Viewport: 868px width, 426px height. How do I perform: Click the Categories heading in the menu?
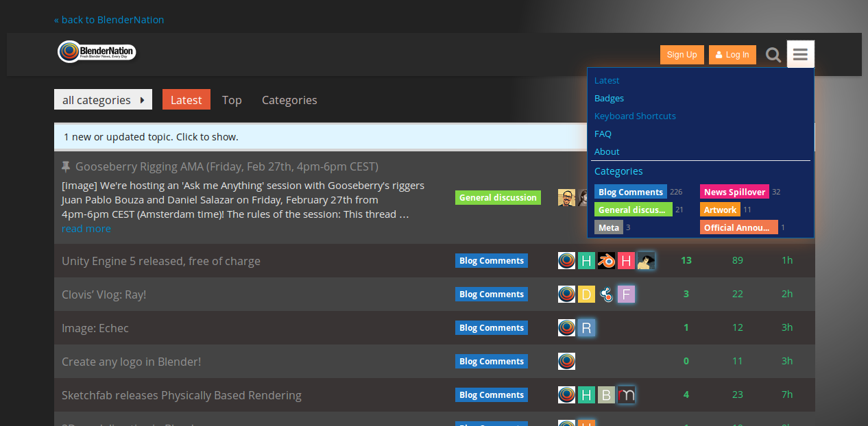618,171
